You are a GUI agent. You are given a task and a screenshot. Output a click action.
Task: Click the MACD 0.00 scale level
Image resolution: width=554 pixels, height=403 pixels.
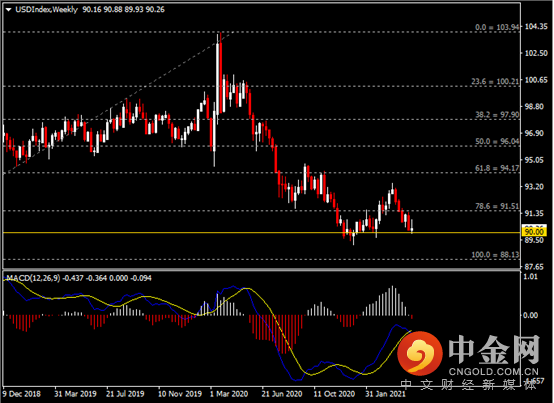click(x=530, y=315)
